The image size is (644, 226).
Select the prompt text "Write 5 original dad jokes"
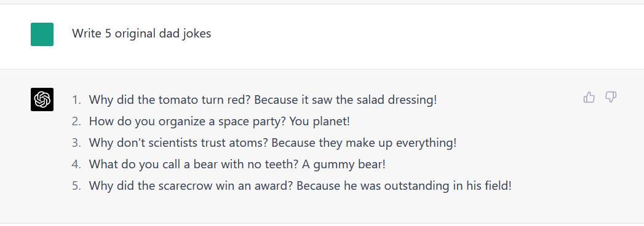(x=141, y=34)
